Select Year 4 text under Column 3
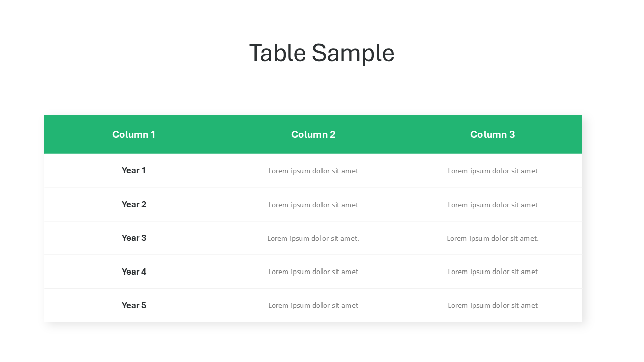 pos(493,271)
